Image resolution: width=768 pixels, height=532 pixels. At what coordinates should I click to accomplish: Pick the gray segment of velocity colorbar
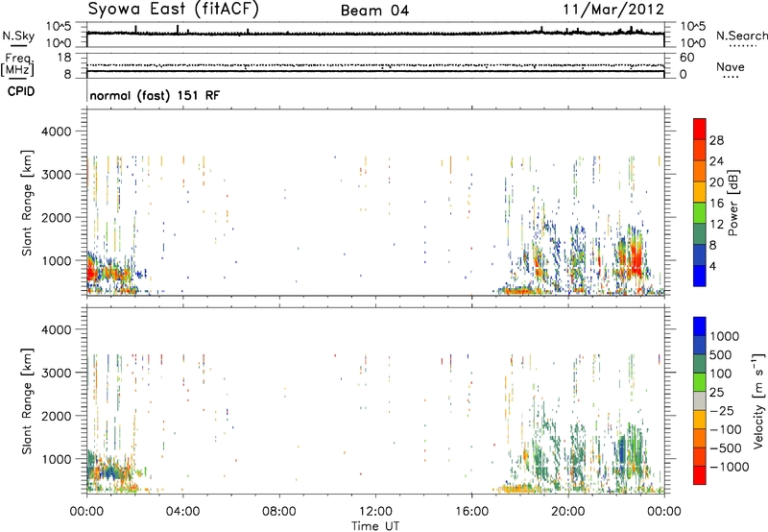tap(700, 401)
